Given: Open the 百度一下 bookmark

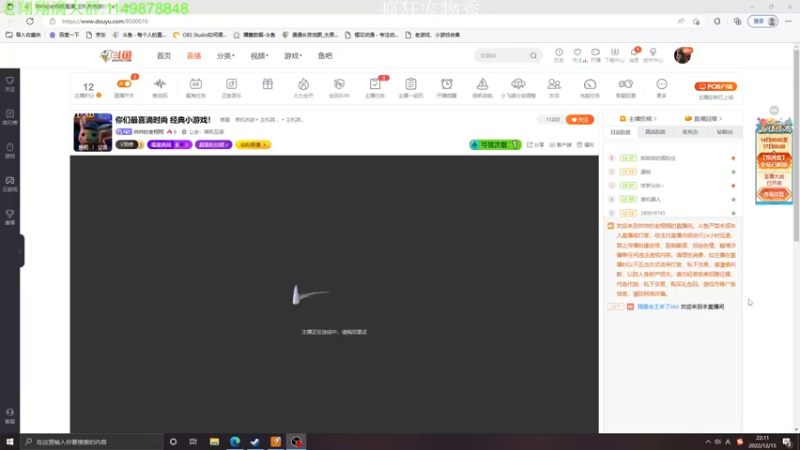Looking at the screenshot, I should 64,35.
